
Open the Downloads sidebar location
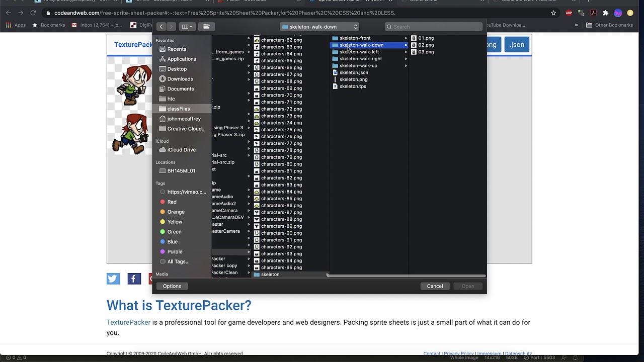click(180, 79)
